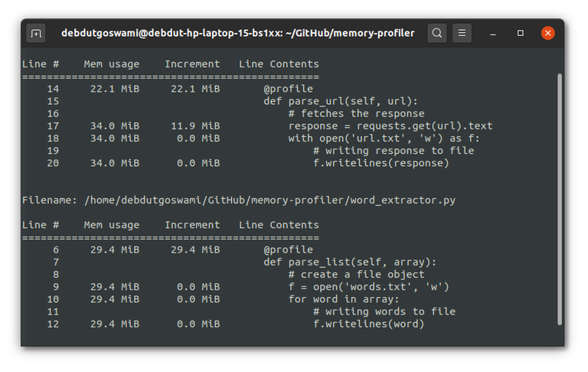Click the '# writing words to file' comment
588x372 pixels.
(384, 312)
